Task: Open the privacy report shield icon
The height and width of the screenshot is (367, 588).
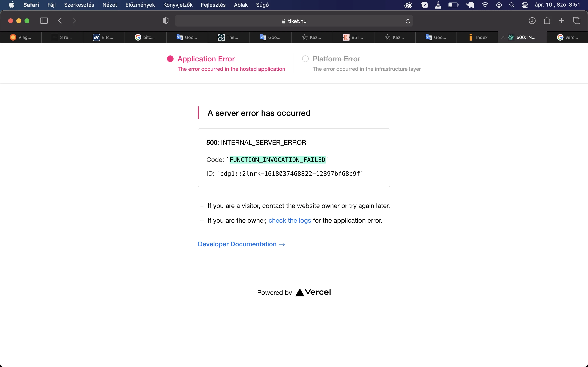Action: coord(165,21)
